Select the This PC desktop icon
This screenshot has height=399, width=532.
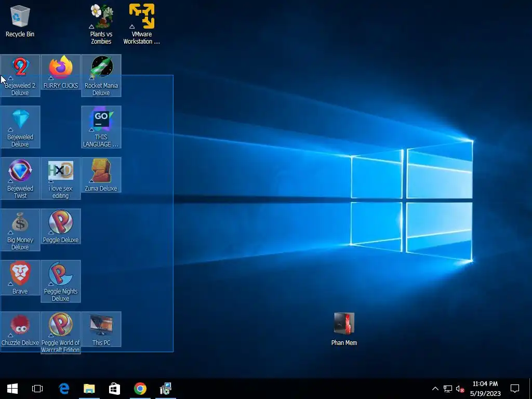101,329
